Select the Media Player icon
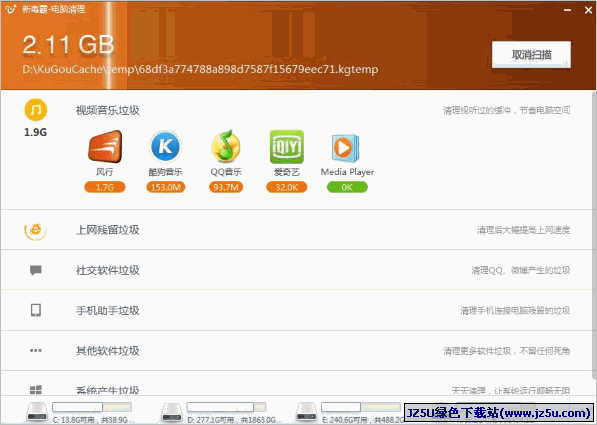The height and width of the screenshot is (425, 597). coord(345,148)
